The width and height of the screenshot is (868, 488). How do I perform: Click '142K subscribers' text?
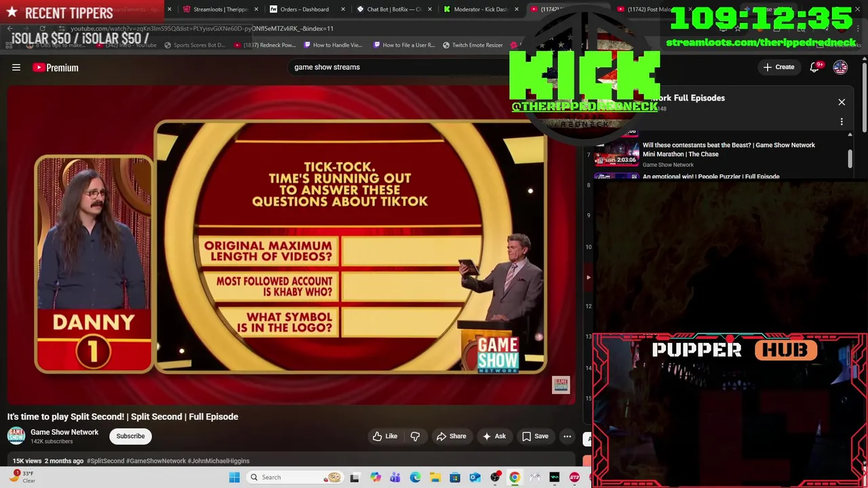(x=52, y=441)
